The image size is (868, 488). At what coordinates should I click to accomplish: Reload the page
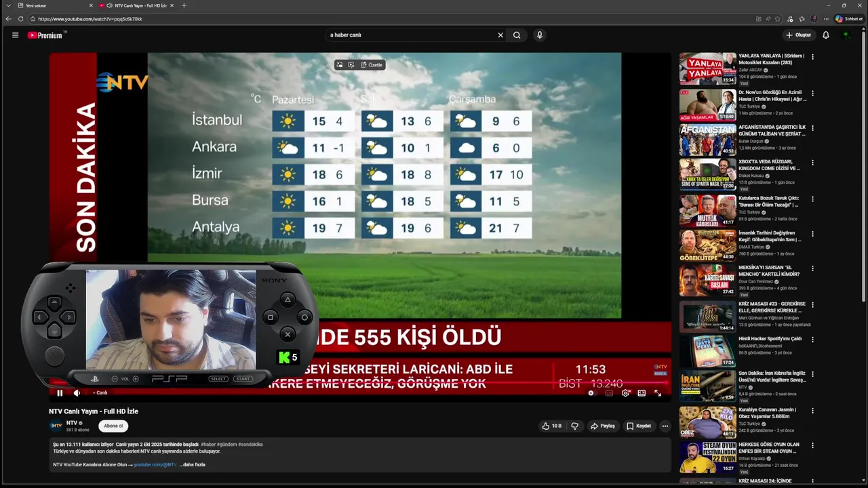(20, 19)
